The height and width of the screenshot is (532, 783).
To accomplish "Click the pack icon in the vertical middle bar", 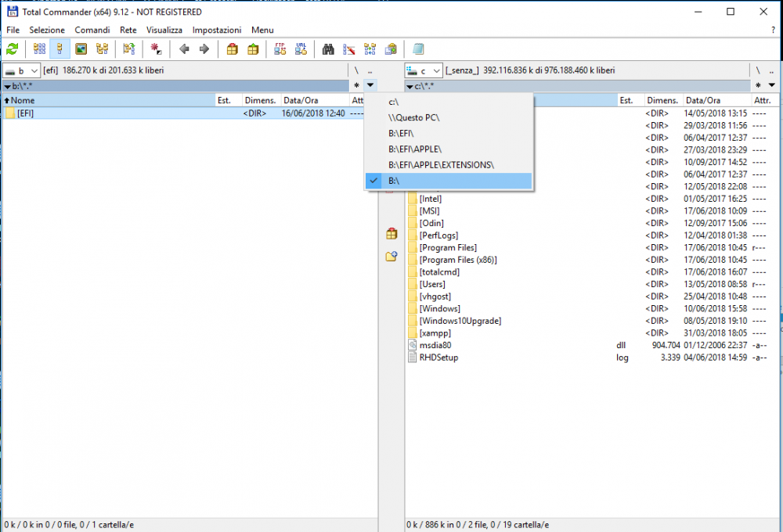I will pos(391,234).
